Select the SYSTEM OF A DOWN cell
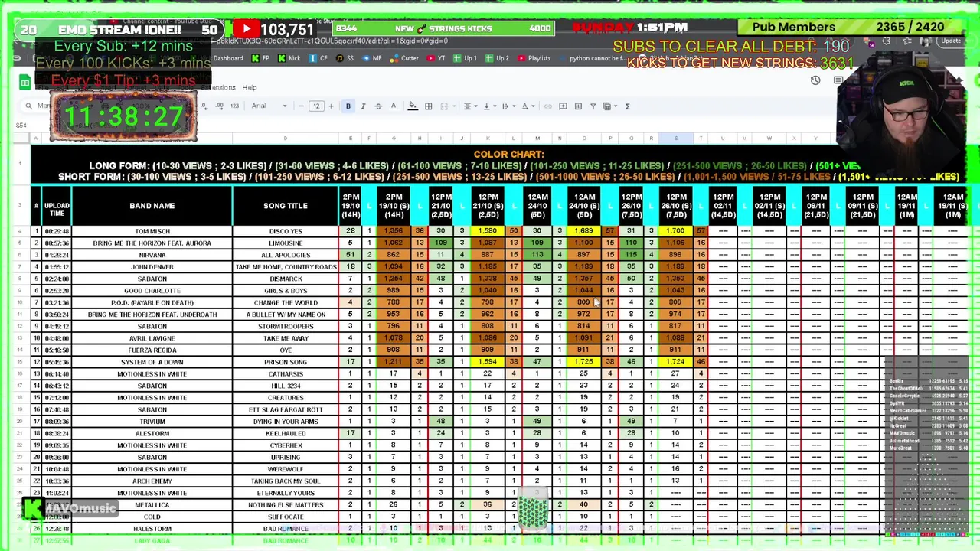Image resolution: width=980 pixels, height=551 pixels. [152, 362]
